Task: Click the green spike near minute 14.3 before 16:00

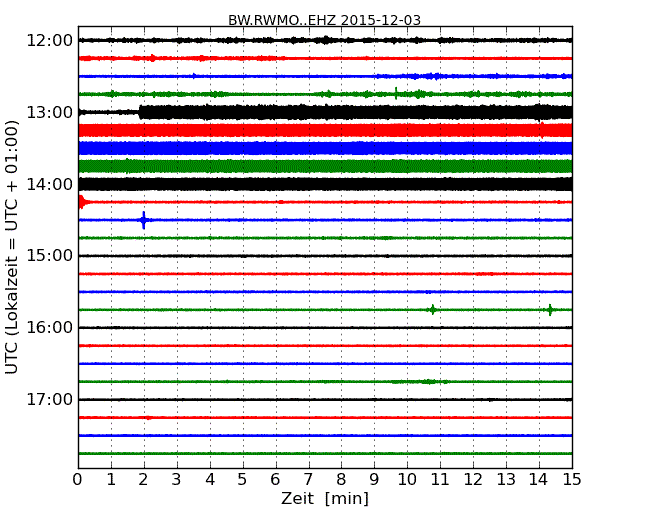Action: click(x=550, y=310)
